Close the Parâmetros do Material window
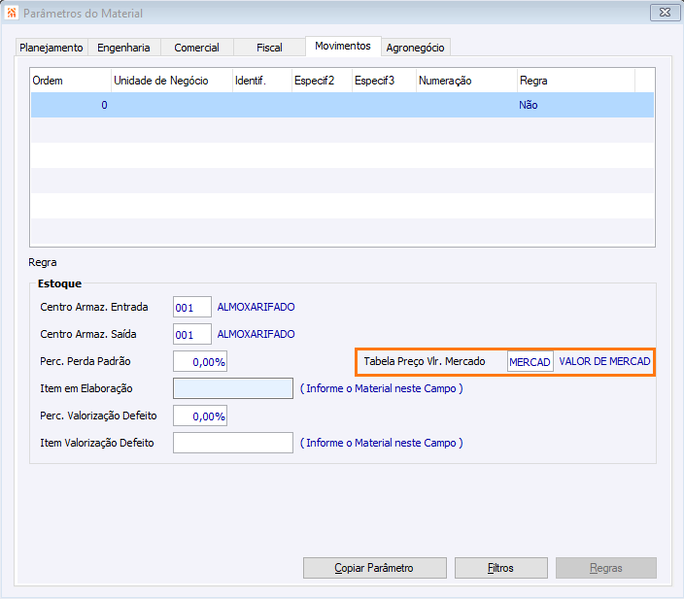 coord(665,13)
